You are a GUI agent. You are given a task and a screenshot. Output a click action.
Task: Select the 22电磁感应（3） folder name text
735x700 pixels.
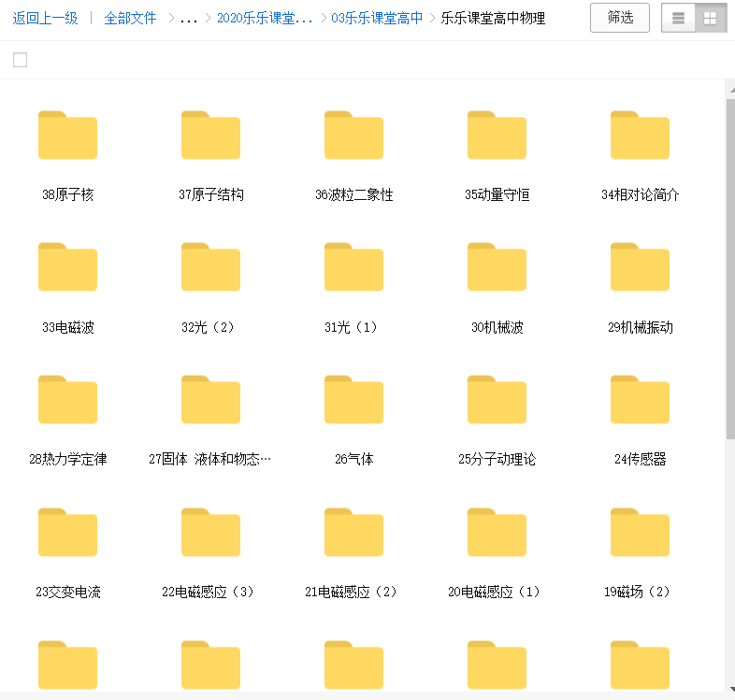(208, 592)
